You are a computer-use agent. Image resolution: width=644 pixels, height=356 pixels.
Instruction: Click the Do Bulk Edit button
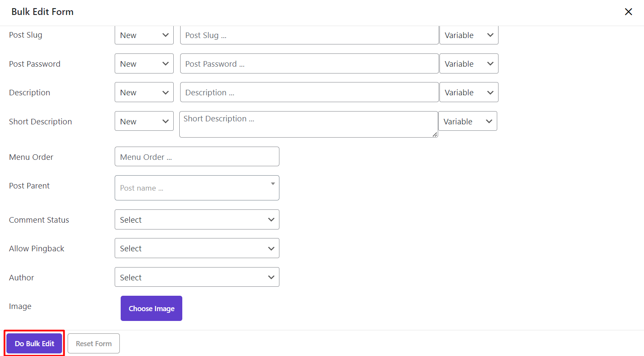pyautogui.click(x=34, y=344)
